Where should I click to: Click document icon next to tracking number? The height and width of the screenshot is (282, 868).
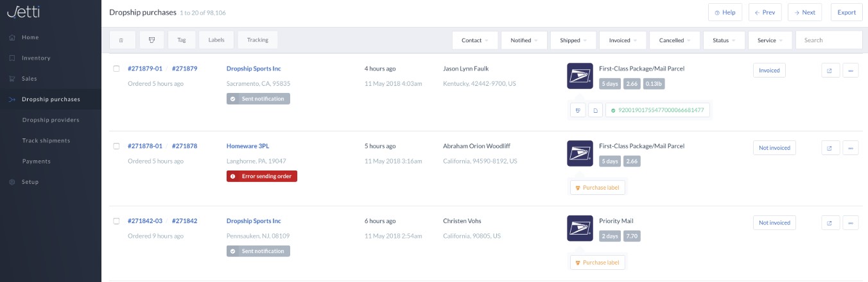(595, 110)
